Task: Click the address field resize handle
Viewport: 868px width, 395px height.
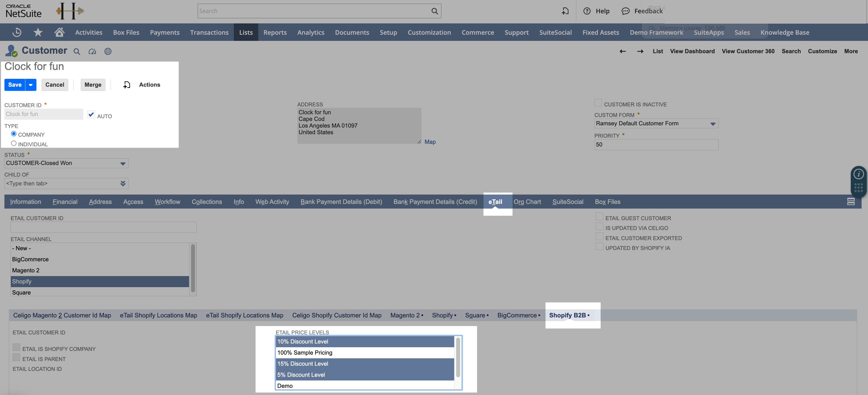Action: click(419, 142)
